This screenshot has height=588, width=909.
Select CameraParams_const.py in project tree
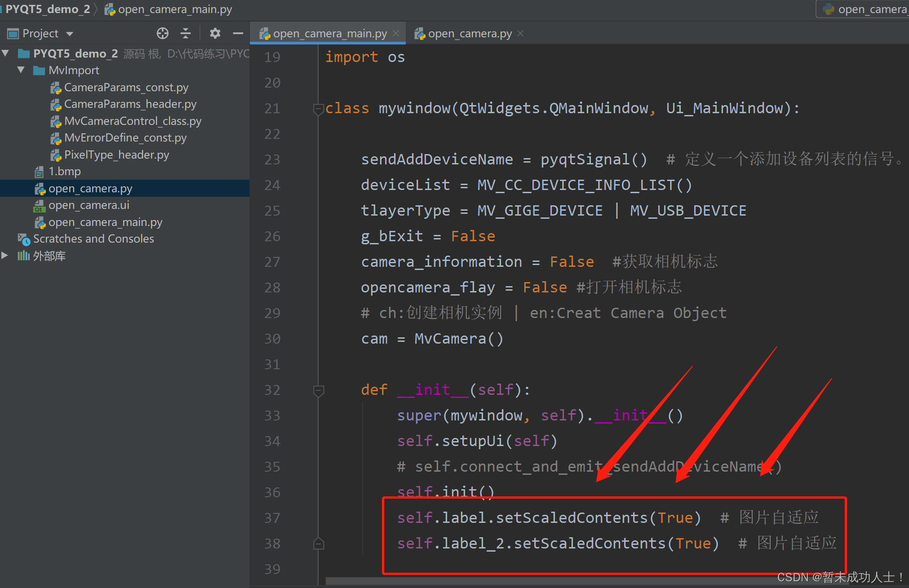point(126,88)
